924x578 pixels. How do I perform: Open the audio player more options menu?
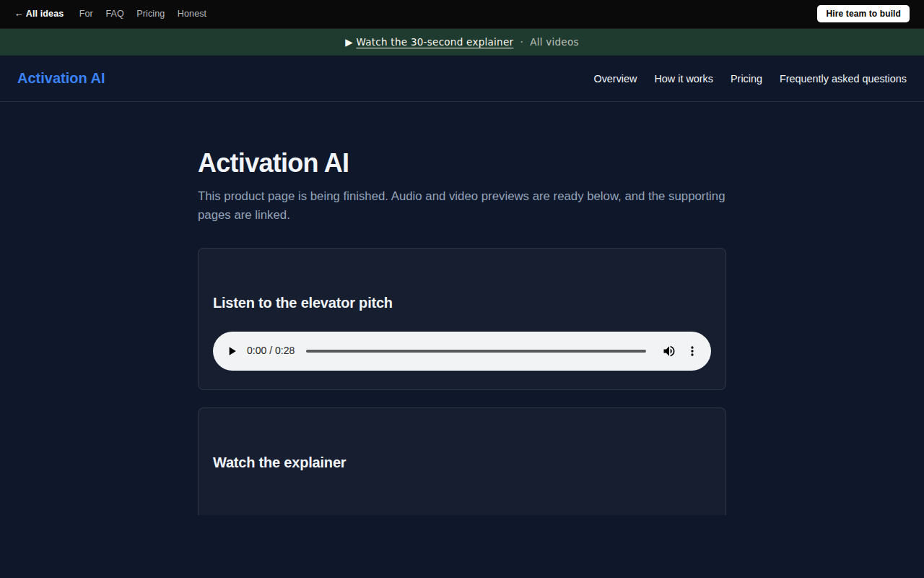[x=692, y=351]
